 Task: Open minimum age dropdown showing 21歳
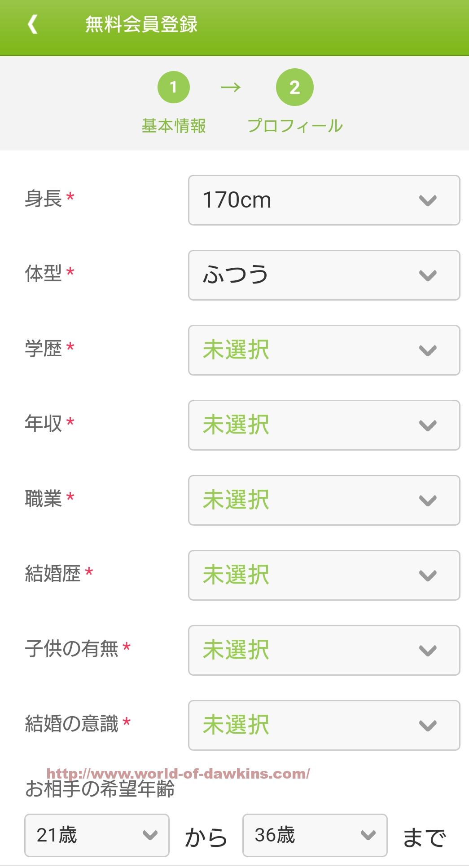click(x=96, y=835)
